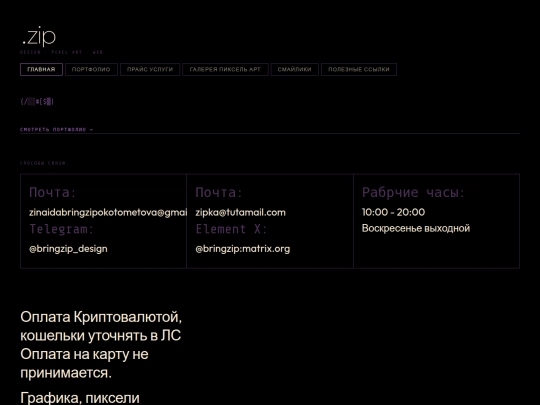The image size is (540, 405).
Task: Click the working hours 10:00 - 20:00
Action: [393, 212]
